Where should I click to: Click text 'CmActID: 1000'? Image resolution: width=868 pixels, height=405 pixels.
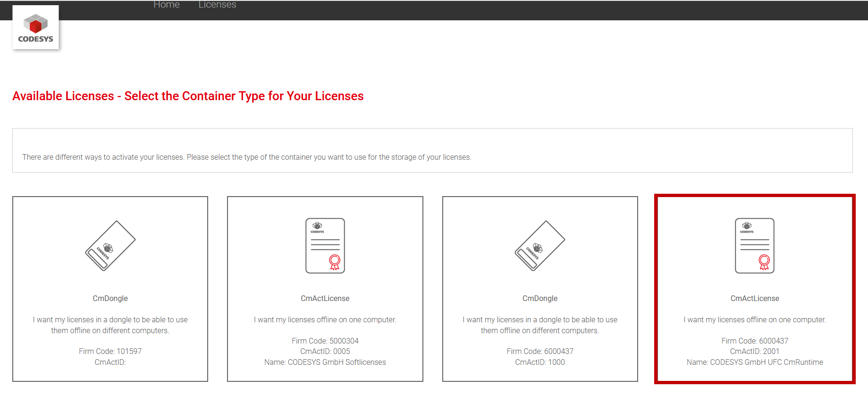(x=540, y=362)
